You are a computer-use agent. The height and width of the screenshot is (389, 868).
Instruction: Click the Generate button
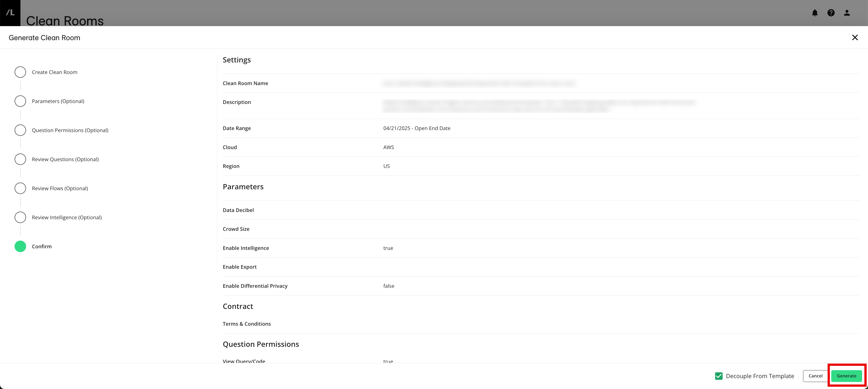point(847,376)
